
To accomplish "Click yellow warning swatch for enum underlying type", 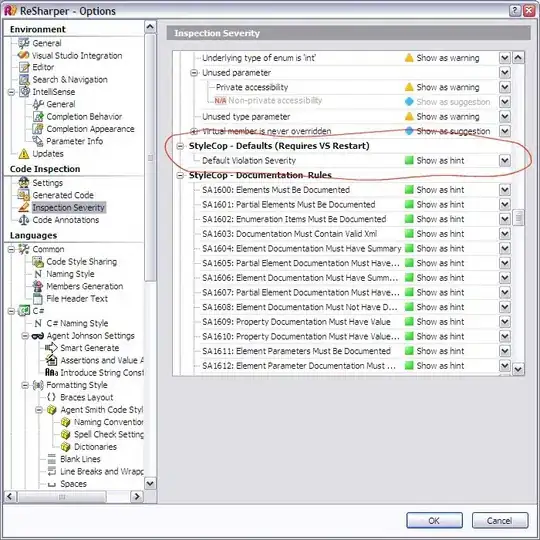I will coord(409,58).
